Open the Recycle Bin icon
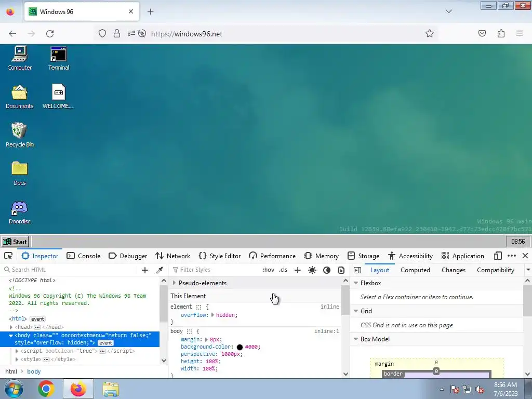 coord(20,135)
